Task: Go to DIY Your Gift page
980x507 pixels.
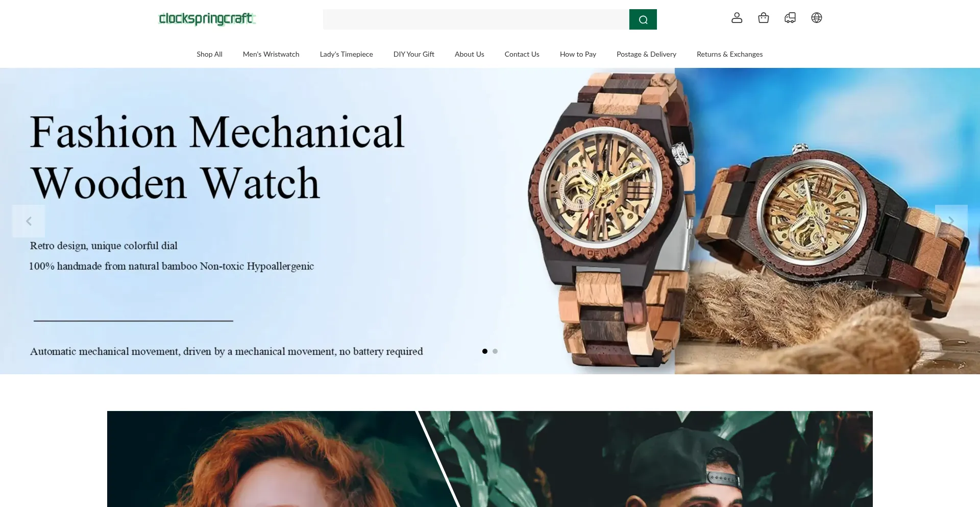Action: pyautogui.click(x=413, y=54)
